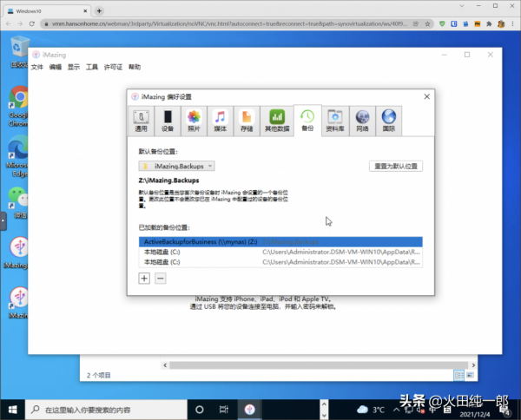Viewport: 521px width, 420px height.
Task: Select the ActiveBackupforBusiness (Z:) backup location row
Action: pos(280,242)
